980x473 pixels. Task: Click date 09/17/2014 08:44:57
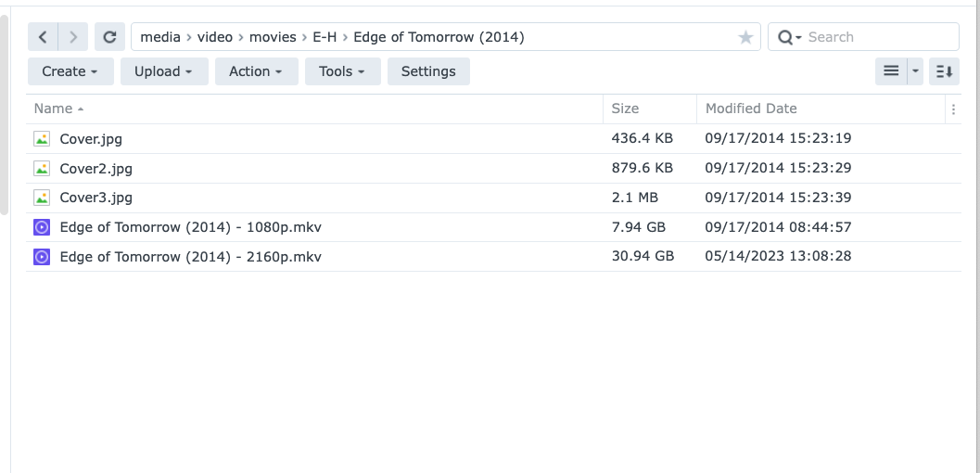click(x=778, y=227)
